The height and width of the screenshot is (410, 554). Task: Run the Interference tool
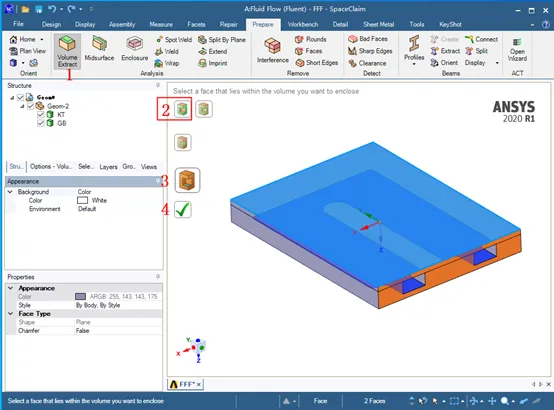tap(273, 51)
